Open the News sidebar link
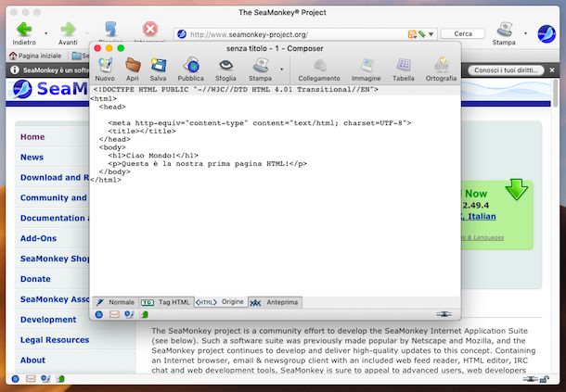This screenshot has height=392, width=566. (32, 158)
